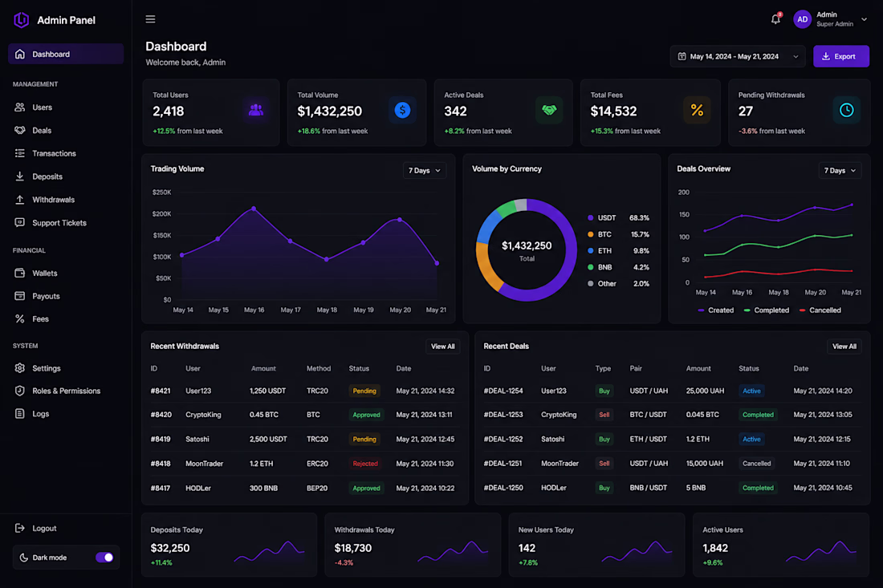Viewport: 883px width, 588px height.
Task: Click the Pending Withdrawals clock icon
Action: click(x=846, y=110)
